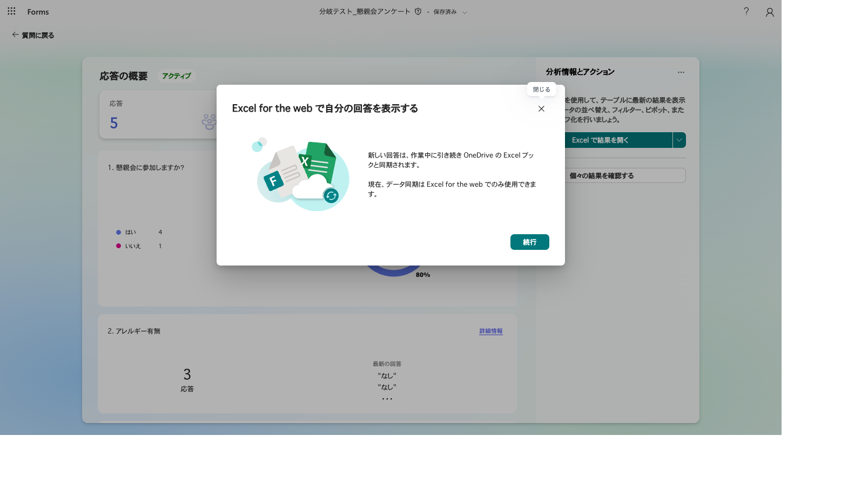
Task: Go back via 質問に戻る
Action: (33, 35)
